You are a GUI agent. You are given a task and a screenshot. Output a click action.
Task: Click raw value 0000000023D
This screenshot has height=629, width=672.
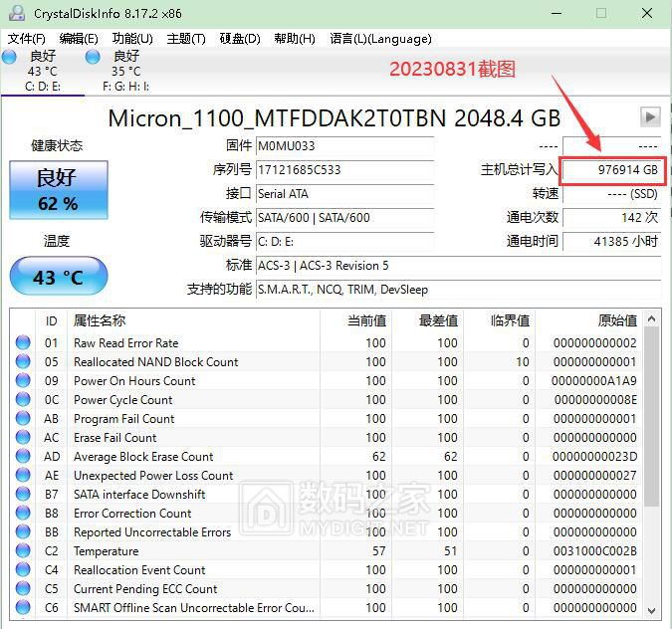click(x=595, y=457)
